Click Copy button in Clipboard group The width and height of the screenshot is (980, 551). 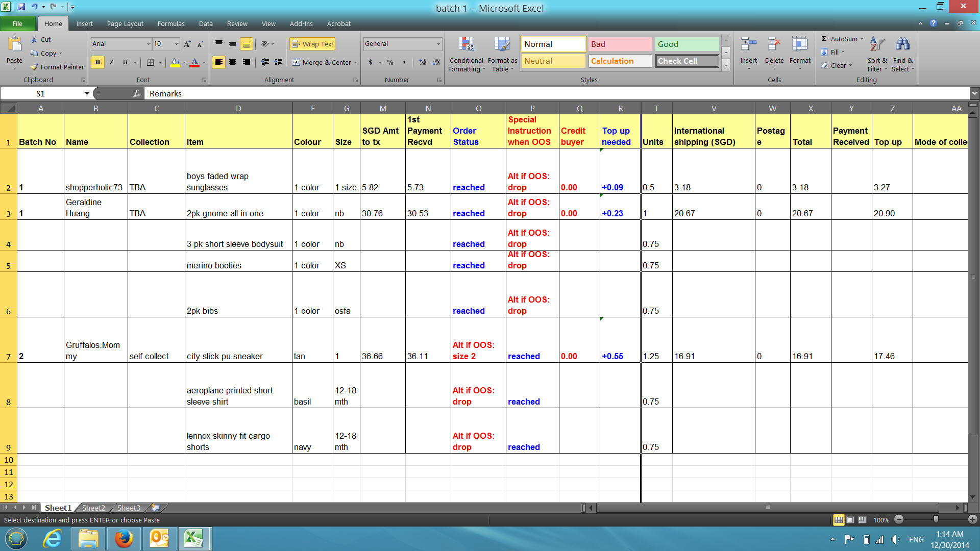tap(44, 53)
